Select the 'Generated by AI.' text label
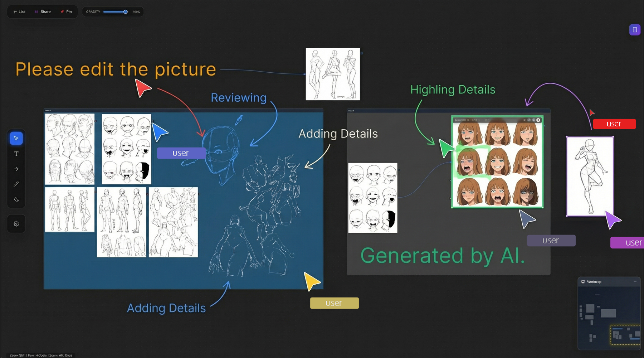This screenshot has height=358, width=644. click(443, 256)
